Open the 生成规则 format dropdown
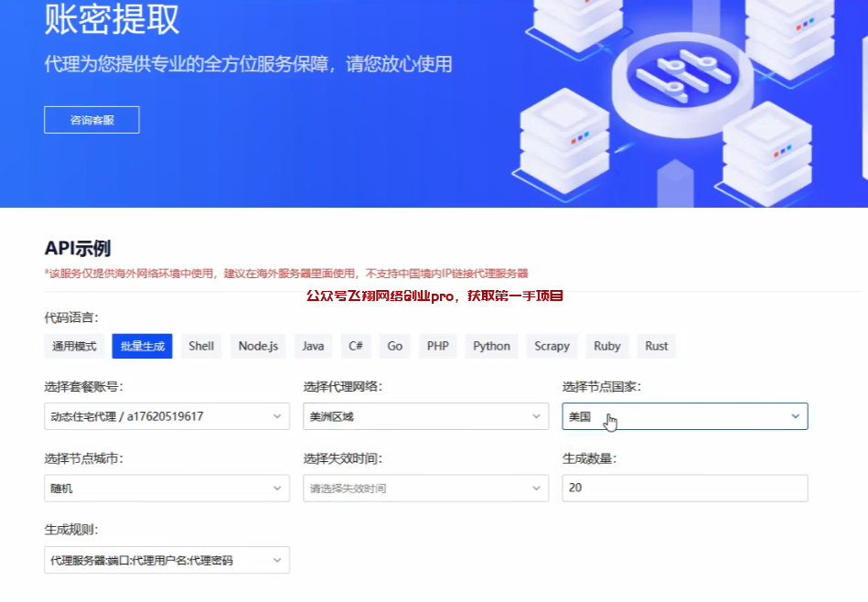Screen dimensions: 868x602 166,560
